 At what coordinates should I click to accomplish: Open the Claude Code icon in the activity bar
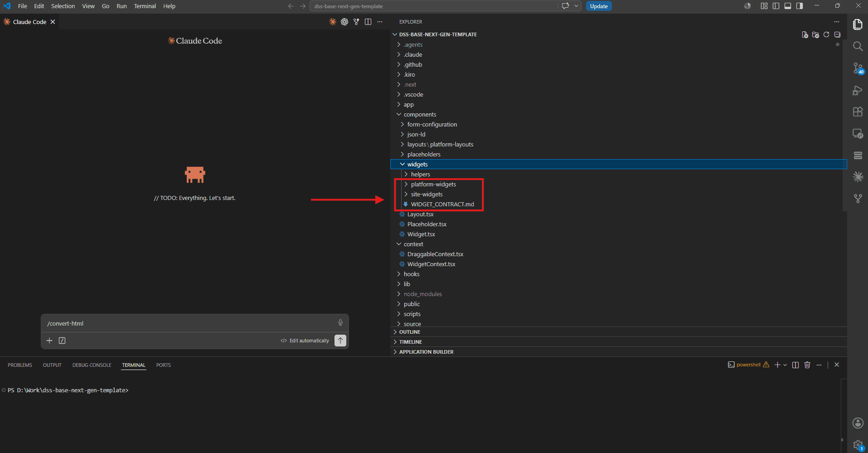click(x=858, y=177)
